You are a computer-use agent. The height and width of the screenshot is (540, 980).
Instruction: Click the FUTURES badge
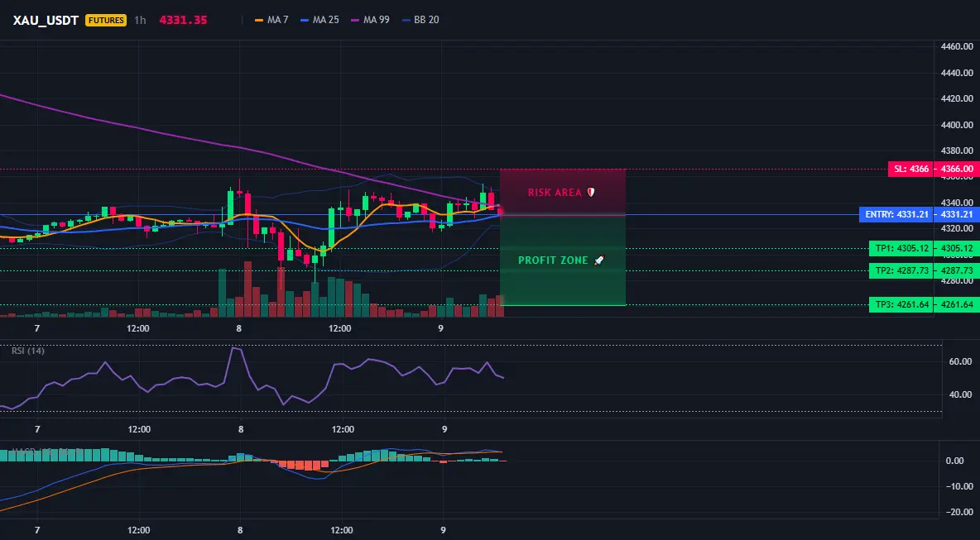[x=106, y=20]
